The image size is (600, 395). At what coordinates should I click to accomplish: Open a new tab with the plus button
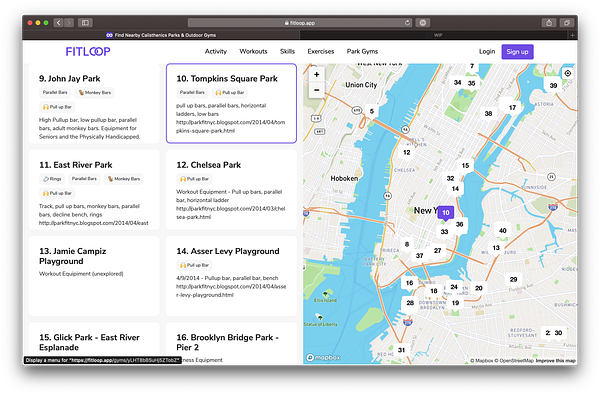point(572,35)
